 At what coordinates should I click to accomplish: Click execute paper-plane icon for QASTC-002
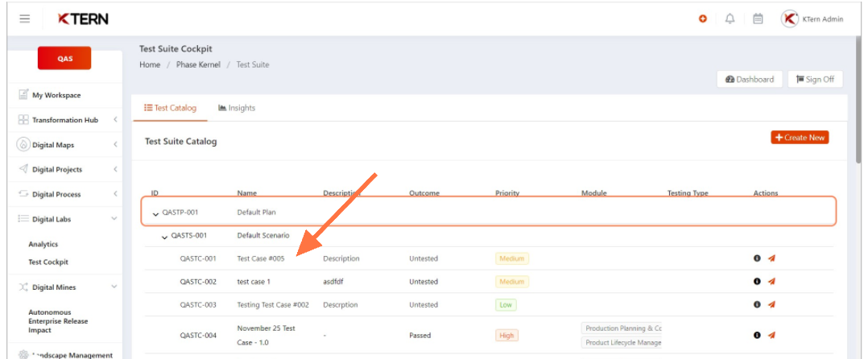771,282
